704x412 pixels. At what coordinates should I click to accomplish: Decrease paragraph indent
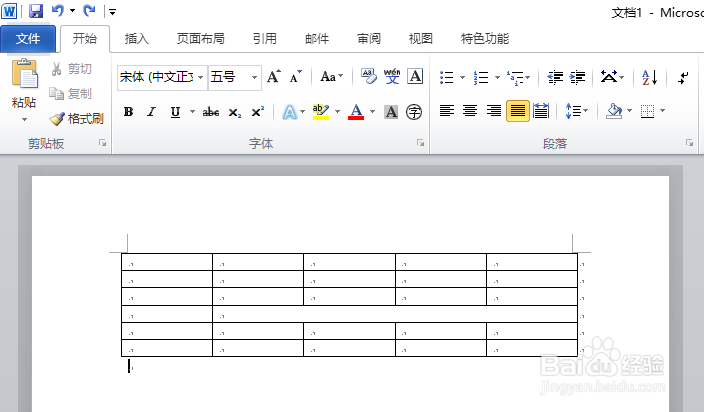coord(555,77)
